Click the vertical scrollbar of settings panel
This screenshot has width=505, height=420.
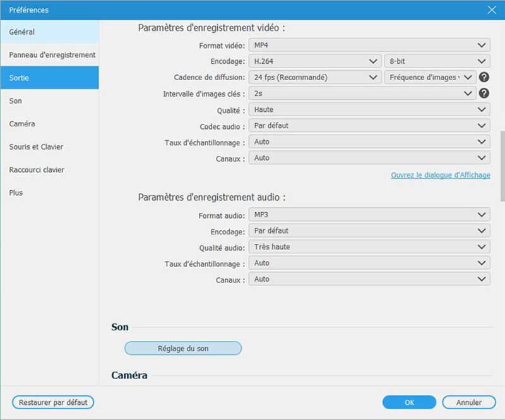point(502,165)
